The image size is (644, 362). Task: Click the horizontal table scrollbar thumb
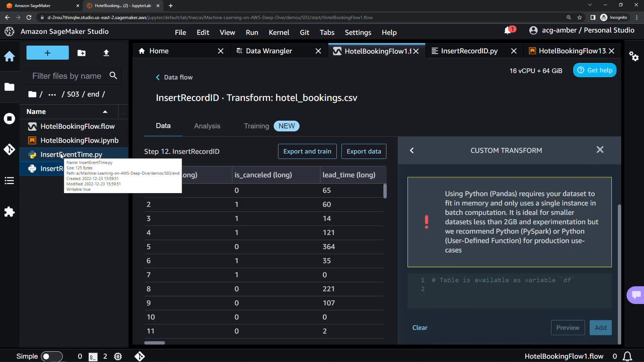[155, 343]
